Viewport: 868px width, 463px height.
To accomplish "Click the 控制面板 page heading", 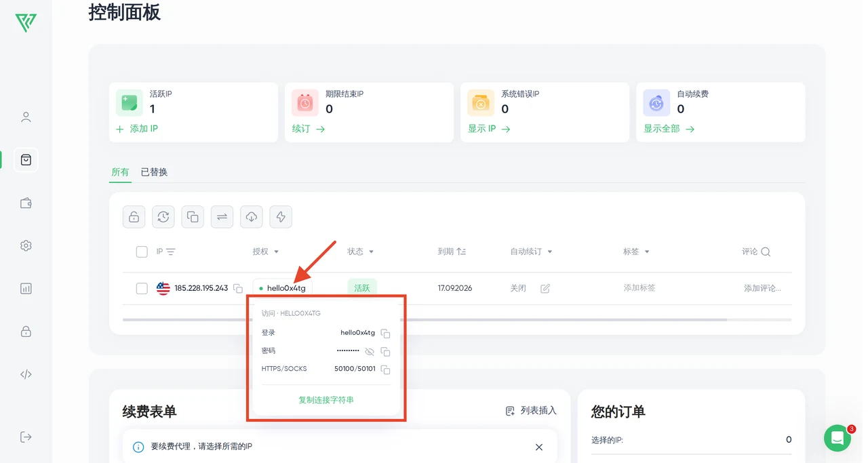I will point(125,12).
